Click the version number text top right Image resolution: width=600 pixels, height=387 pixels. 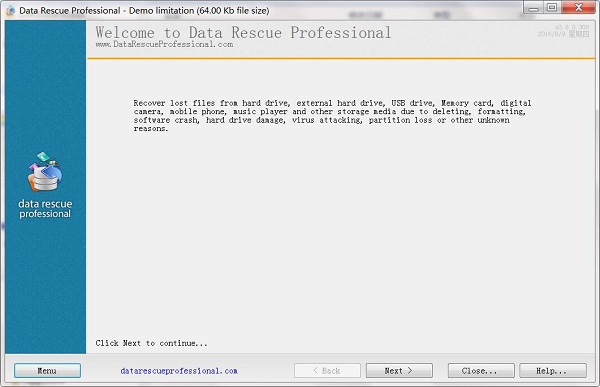coord(572,27)
